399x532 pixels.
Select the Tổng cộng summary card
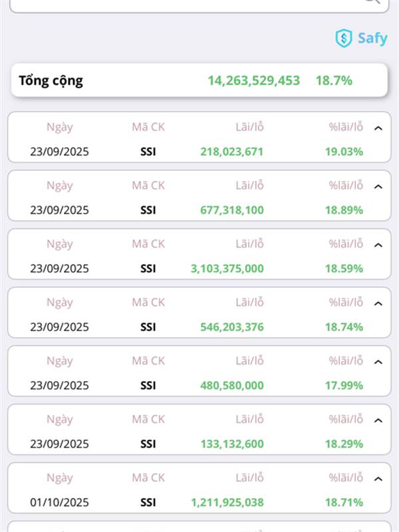199,80
